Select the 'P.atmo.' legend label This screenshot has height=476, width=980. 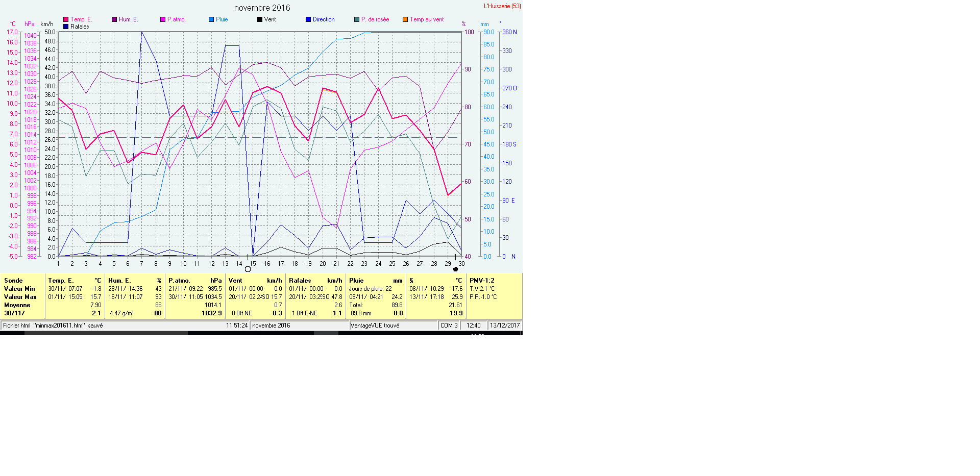click(x=177, y=19)
